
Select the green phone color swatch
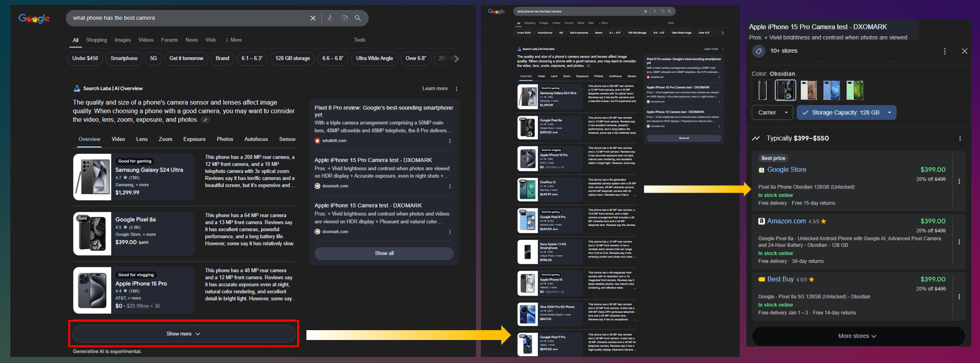[855, 90]
